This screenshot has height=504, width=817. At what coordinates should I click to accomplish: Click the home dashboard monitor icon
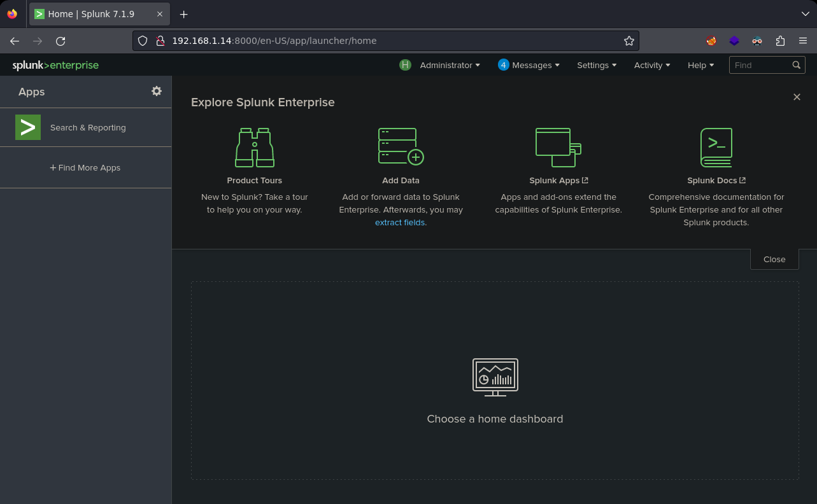tap(495, 377)
